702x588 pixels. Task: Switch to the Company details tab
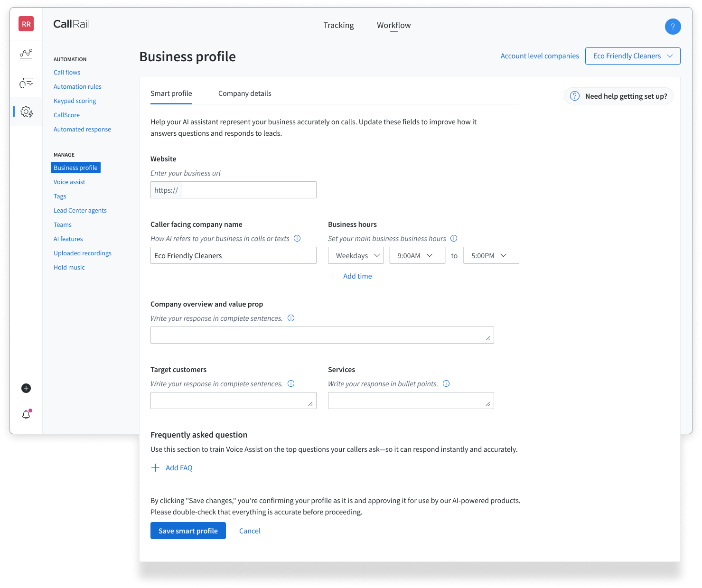pyautogui.click(x=244, y=93)
